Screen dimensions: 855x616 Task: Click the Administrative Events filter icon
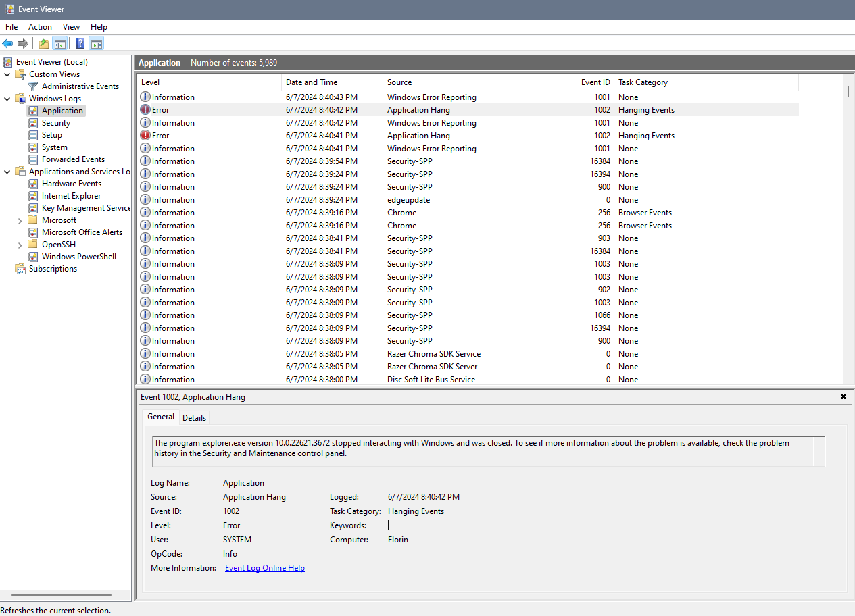point(33,86)
